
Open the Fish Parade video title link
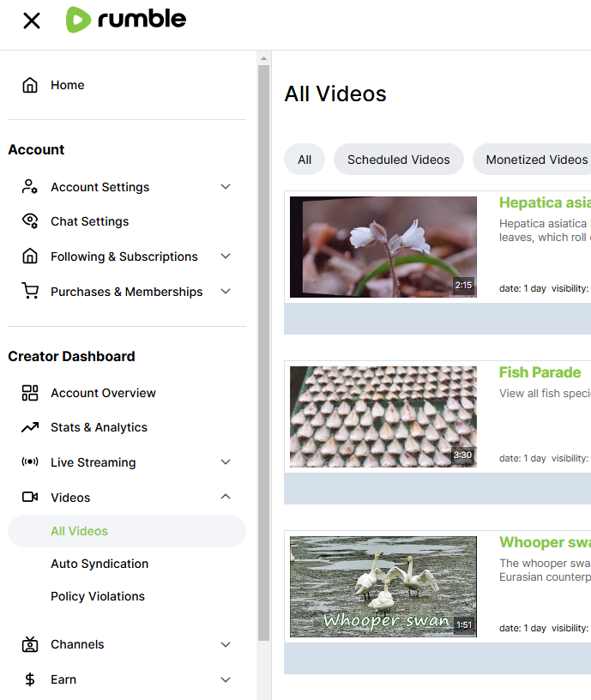(540, 372)
